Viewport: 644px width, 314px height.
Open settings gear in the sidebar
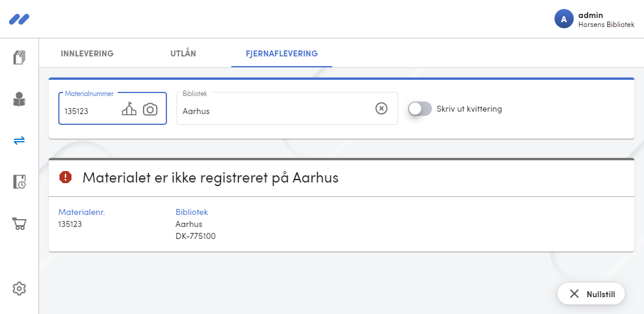(x=19, y=289)
